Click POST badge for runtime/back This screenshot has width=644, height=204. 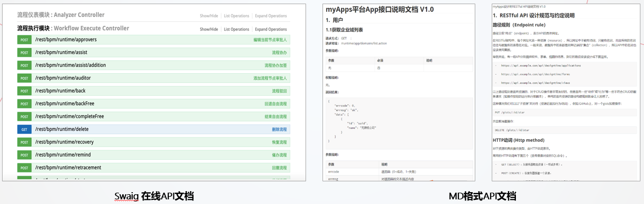[x=24, y=91]
